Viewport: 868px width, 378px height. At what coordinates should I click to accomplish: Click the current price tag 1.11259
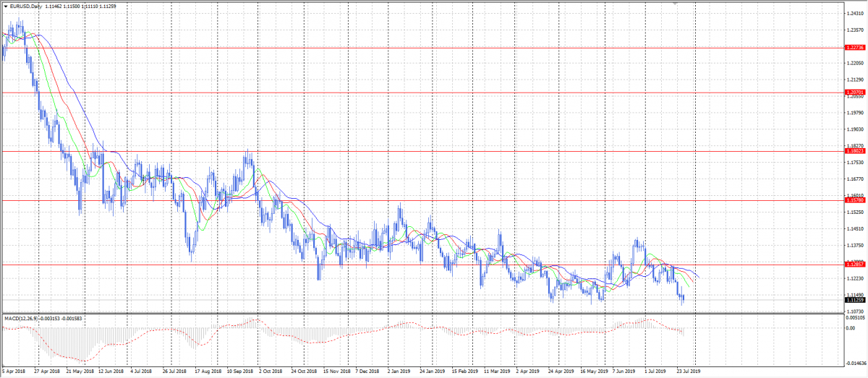855,299
